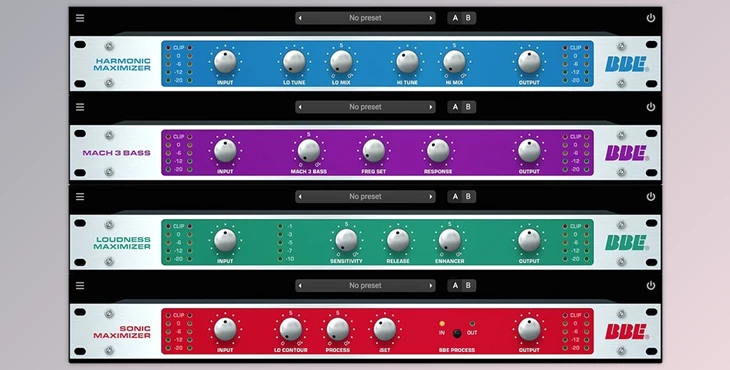730x370 pixels.
Task: Go to next preset in Harmonic Maximizer
Action: pos(431,18)
